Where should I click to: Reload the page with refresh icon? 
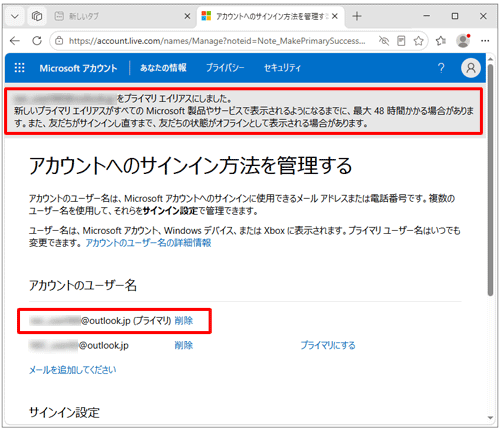point(37,41)
